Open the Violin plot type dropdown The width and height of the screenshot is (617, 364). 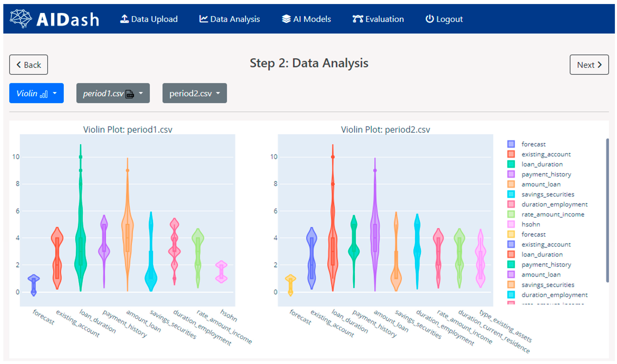36,93
